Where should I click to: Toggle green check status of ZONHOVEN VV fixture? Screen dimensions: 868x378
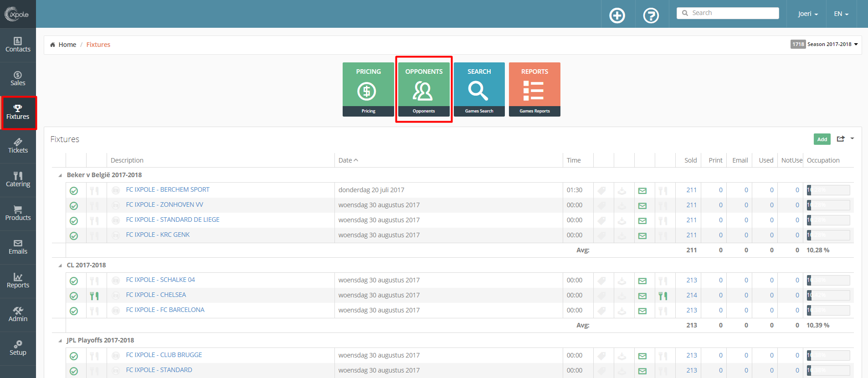pyautogui.click(x=74, y=206)
